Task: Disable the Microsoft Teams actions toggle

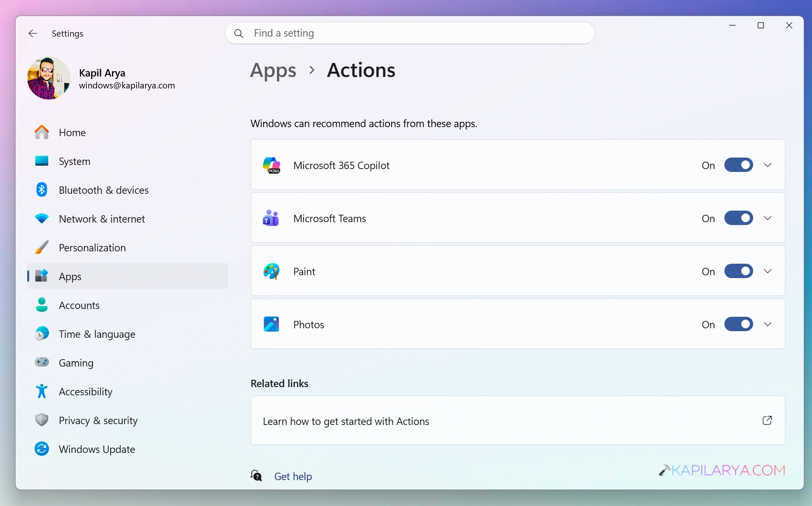Action: [x=739, y=218]
